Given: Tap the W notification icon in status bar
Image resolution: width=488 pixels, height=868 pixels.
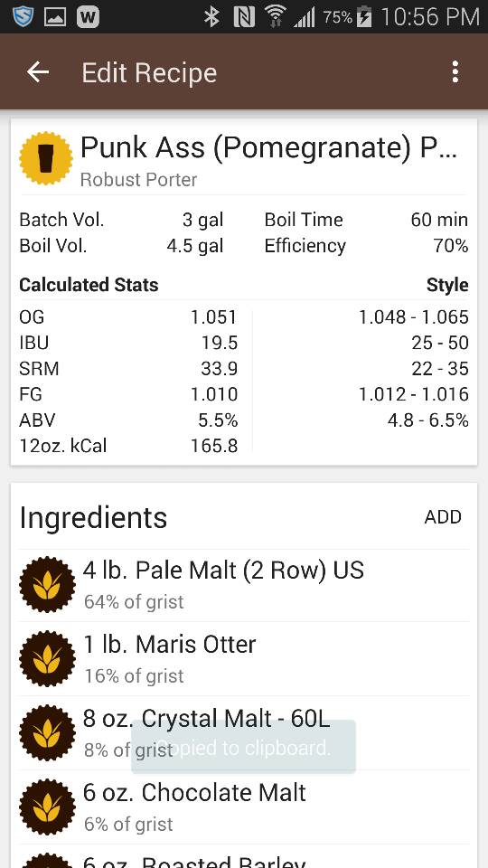Looking at the screenshot, I should (x=88, y=16).
